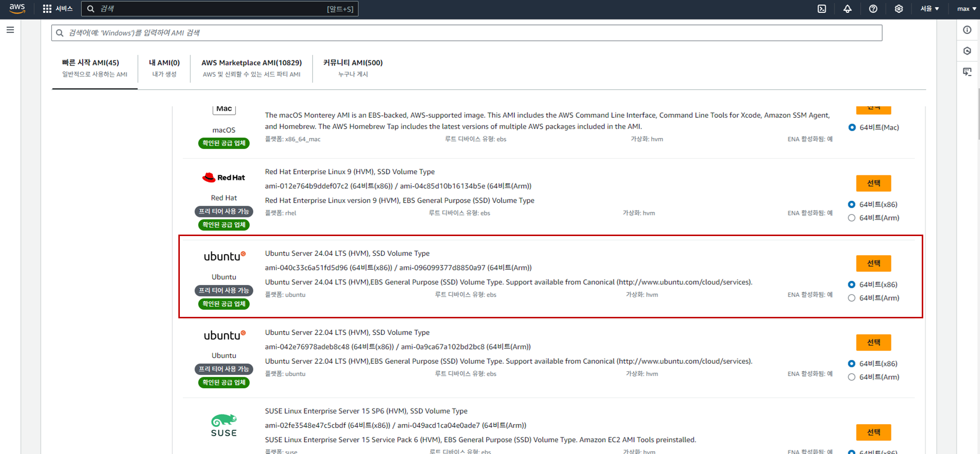Screen dimensions: 980x454
Task: Click the Mac logo badge
Action: point(224,109)
